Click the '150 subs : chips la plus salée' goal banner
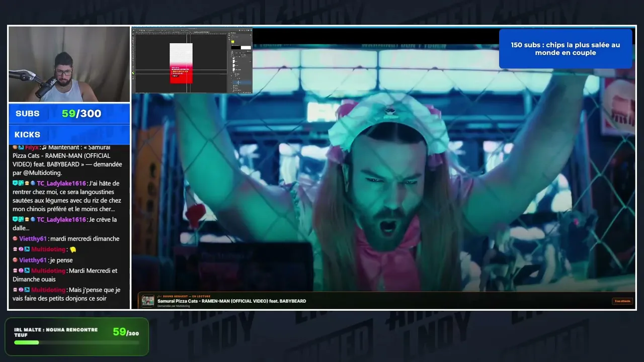Image resolution: width=644 pixels, height=362 pixels. (566, 49)
